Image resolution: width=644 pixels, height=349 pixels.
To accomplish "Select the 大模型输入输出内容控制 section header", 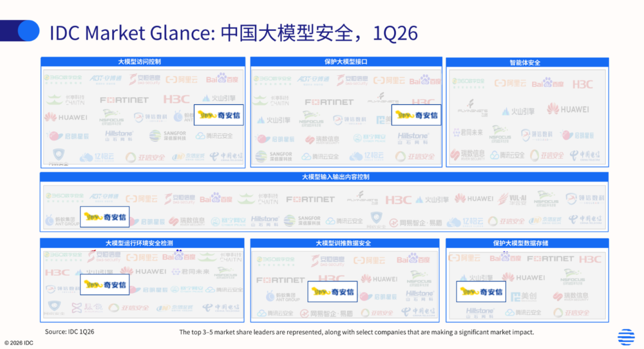I will tap(324, 177).
